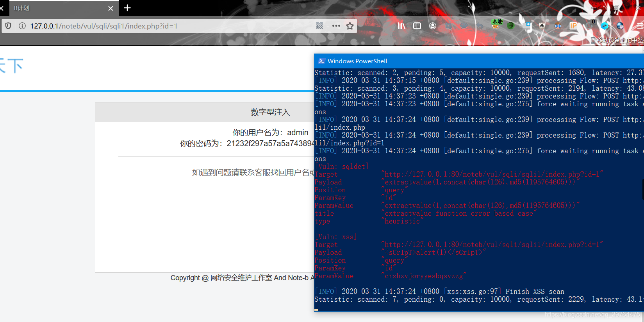Viewport: 644px width, 322px height.
Task: Toggle the sidebars view icon
Action: pyautogui.click(x=417, y=26)
